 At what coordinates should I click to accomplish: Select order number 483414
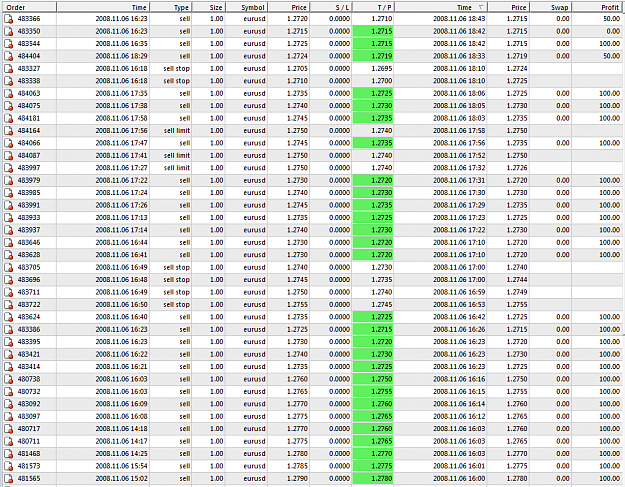tap(29, 367)
